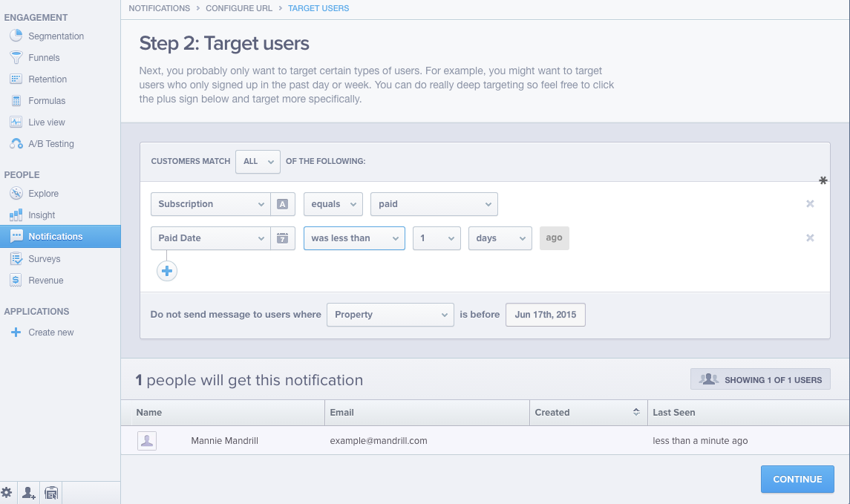Open the Insight page
This screenshot has width=850, height=504.
point(42,216)
